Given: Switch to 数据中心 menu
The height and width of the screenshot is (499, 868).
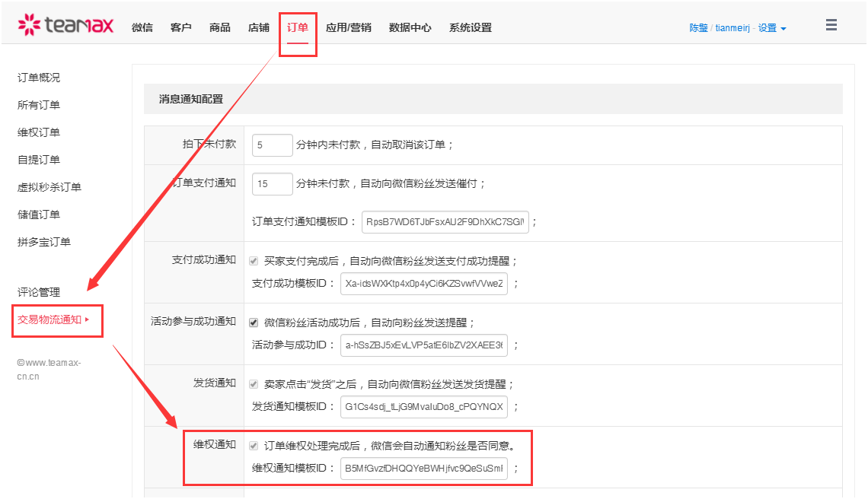Looking at the screenshot, I should (x=410, y=27).
